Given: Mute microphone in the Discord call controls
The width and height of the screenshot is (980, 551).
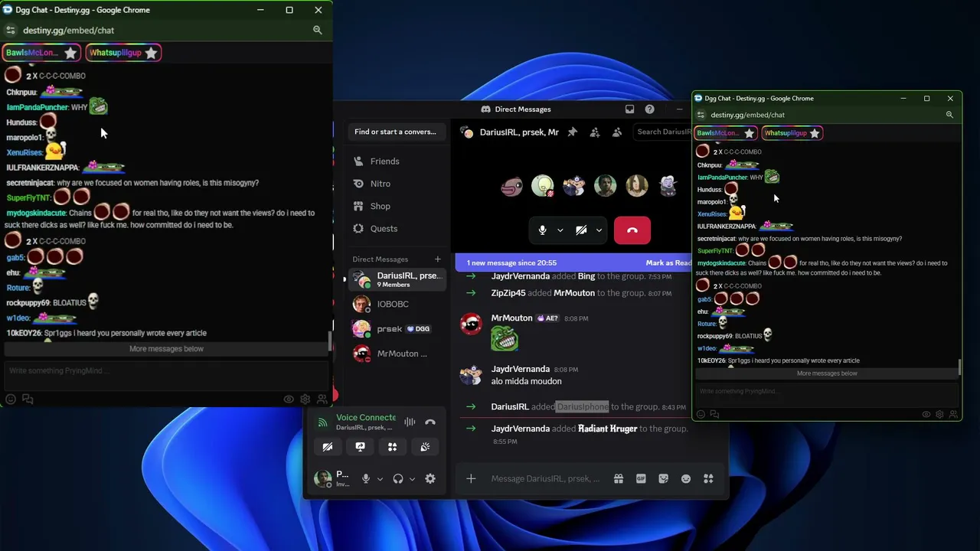Looking at the screenshot, I should pos(542,230).
